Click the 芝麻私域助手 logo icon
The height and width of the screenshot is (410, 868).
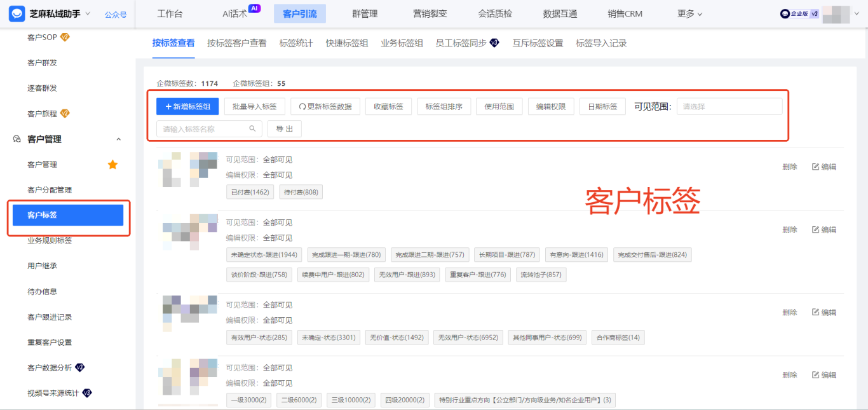click(x=17, y=13)
